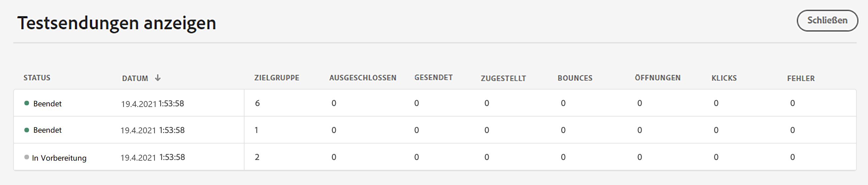
Task: Click the Fehler column header
Action: coord(800,78)
